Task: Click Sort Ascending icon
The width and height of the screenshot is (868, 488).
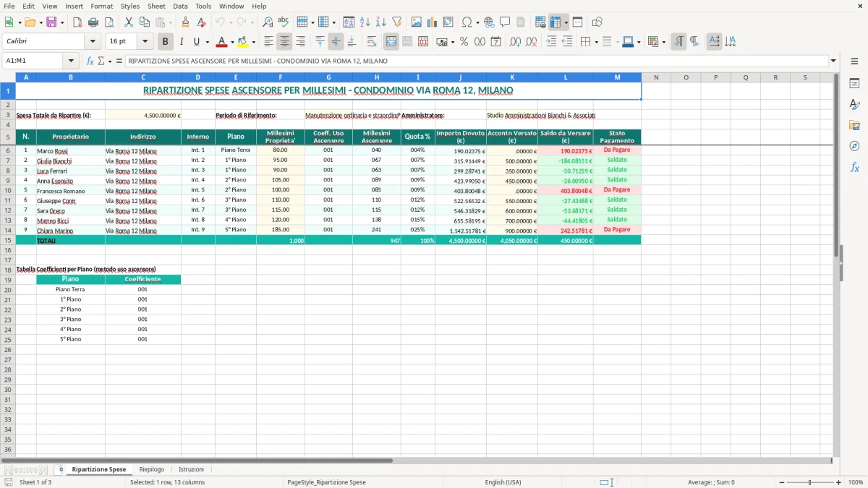Action: (365, 22)
